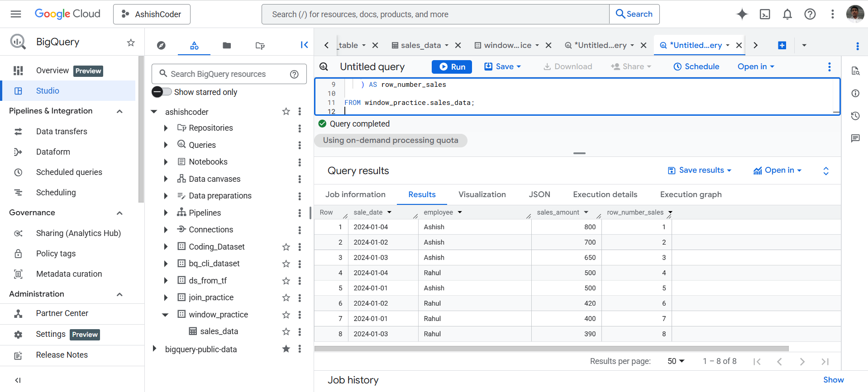The width and height of the screenshot is (868, 392).
Task: Run the query
Action: click(452, 67)
